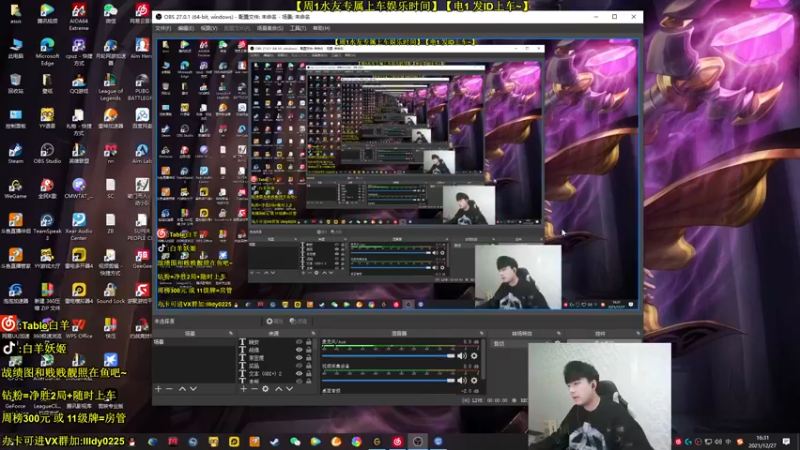Viewport: 800px width, 450px height.
Task: Mute the first mixer channel speaker icon
Action: [x=462, y=356]
